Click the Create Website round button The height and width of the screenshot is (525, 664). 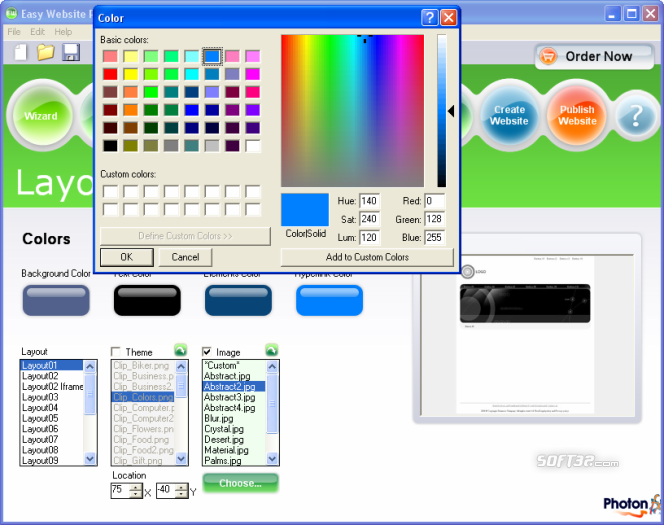pyautogui.click(x=509, y=115)
